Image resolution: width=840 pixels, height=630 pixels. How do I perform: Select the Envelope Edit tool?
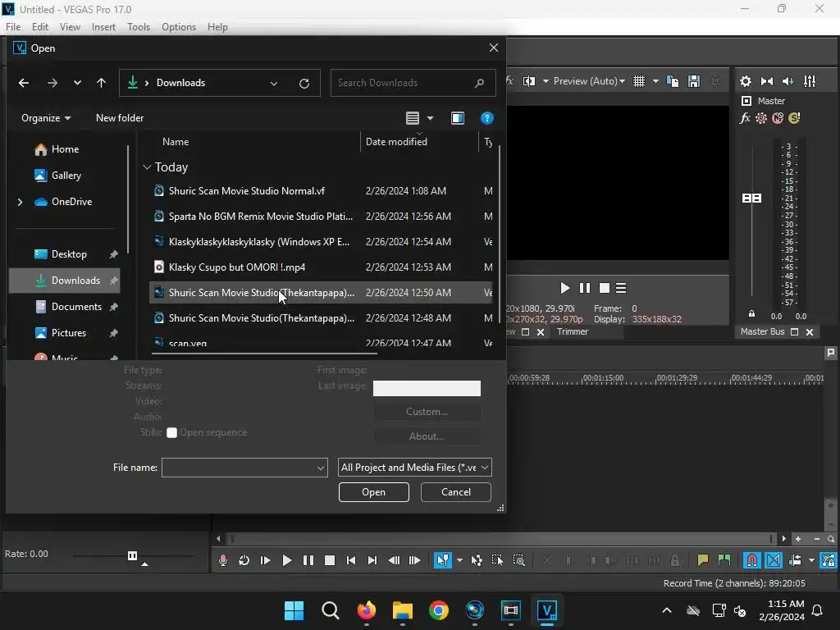tap(477, 560)
